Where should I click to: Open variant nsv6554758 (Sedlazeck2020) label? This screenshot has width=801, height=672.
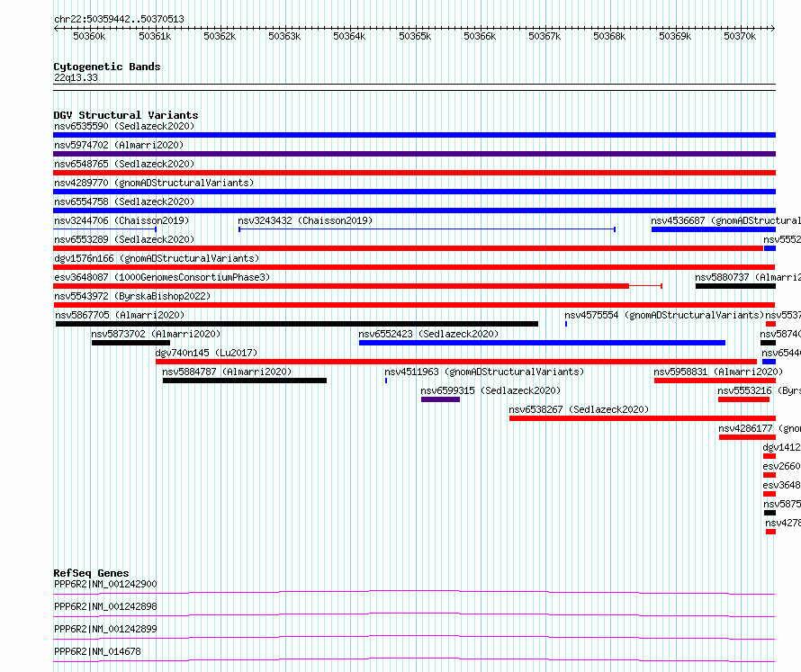(x=124, y=202)
